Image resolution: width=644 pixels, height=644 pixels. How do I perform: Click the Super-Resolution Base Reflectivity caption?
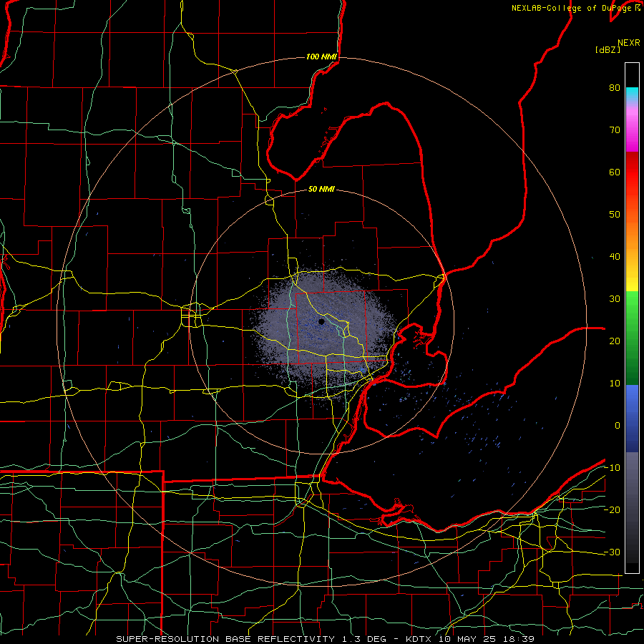point(224,639)
